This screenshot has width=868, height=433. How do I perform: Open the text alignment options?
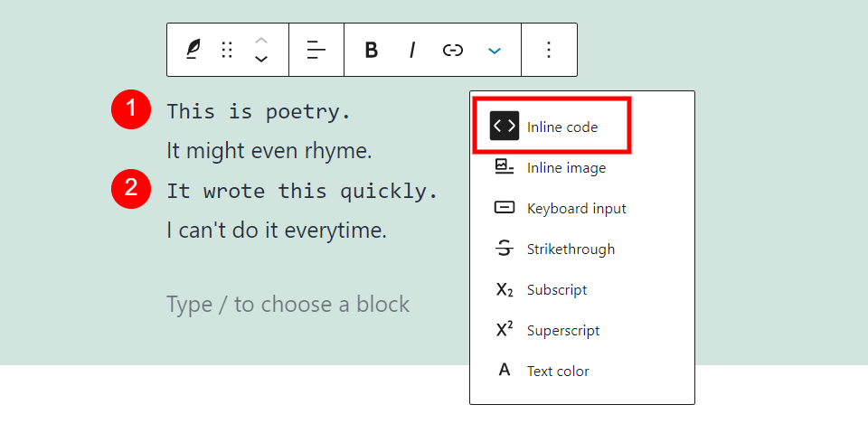tap(316, 50)
